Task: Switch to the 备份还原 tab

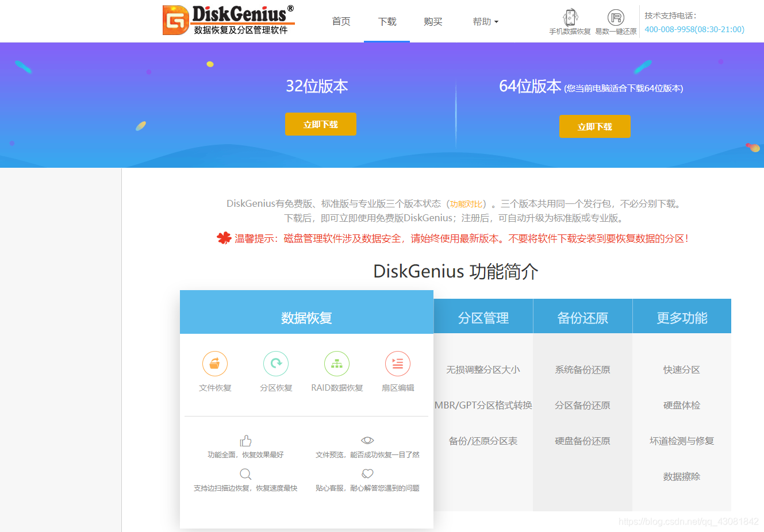Action: tap(583, 316)
